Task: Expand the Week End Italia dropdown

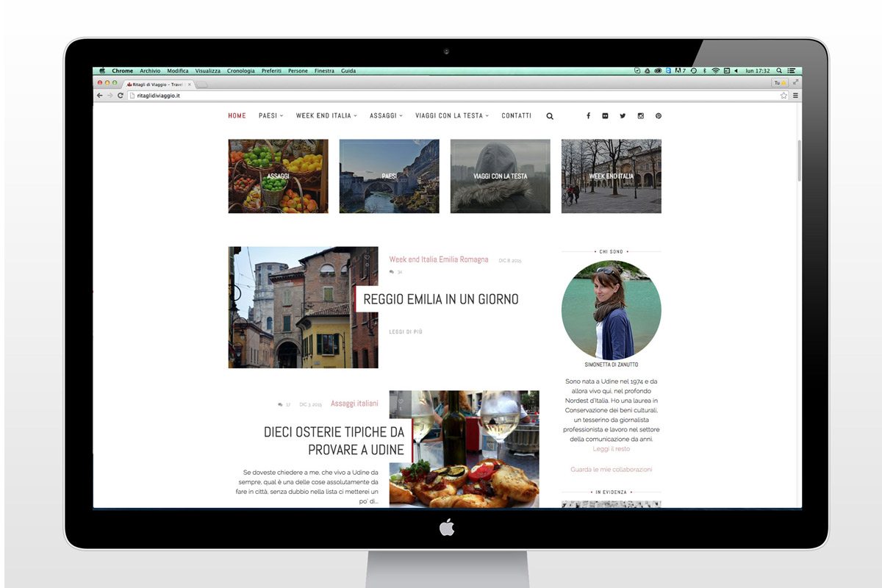Action: click(326, 116)
